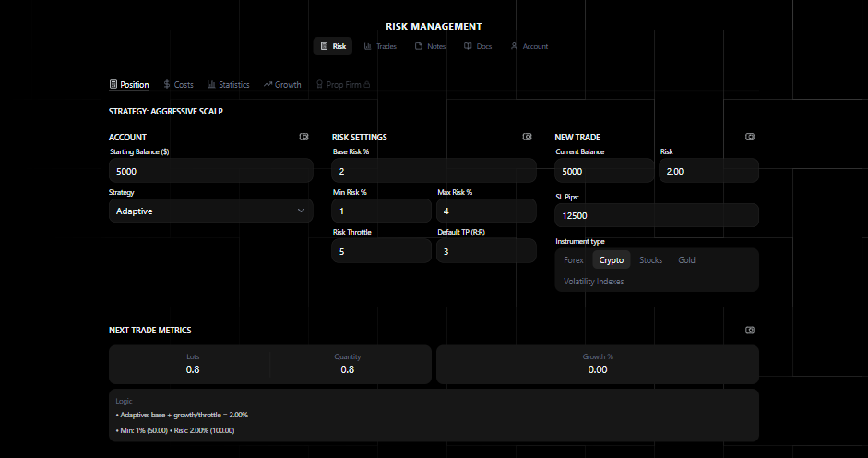Focus the Risk field in New Trade
This screenshot has width=868, height=458.
click(709, 171)
